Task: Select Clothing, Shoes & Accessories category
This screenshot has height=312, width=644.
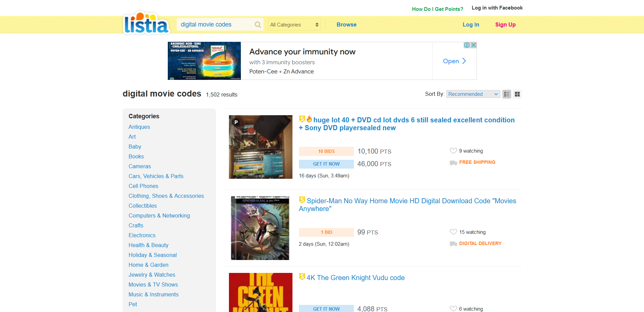Action: 166,196
